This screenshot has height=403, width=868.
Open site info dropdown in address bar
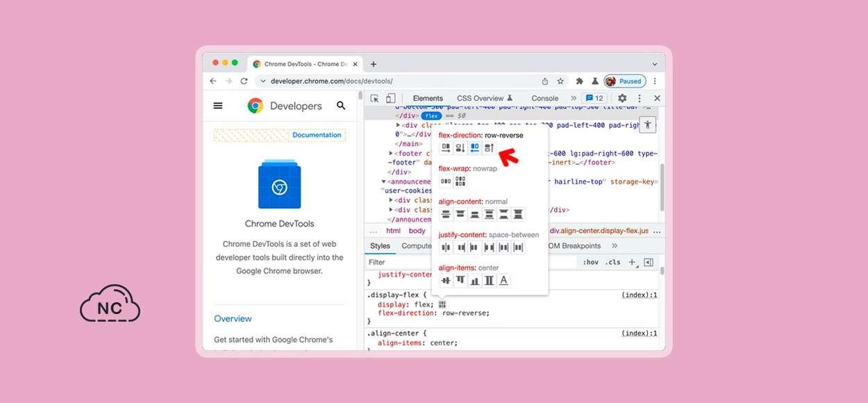pyautogui.click(x=262, y=81)
